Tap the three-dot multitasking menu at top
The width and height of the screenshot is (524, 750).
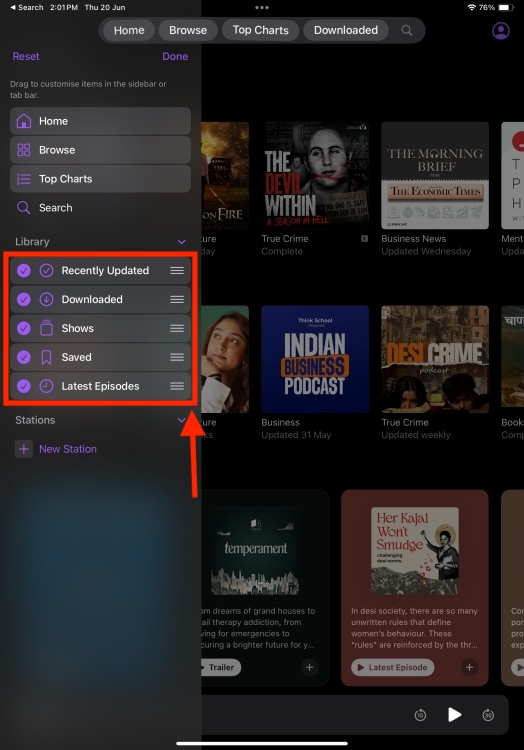(x=262, y=7)
